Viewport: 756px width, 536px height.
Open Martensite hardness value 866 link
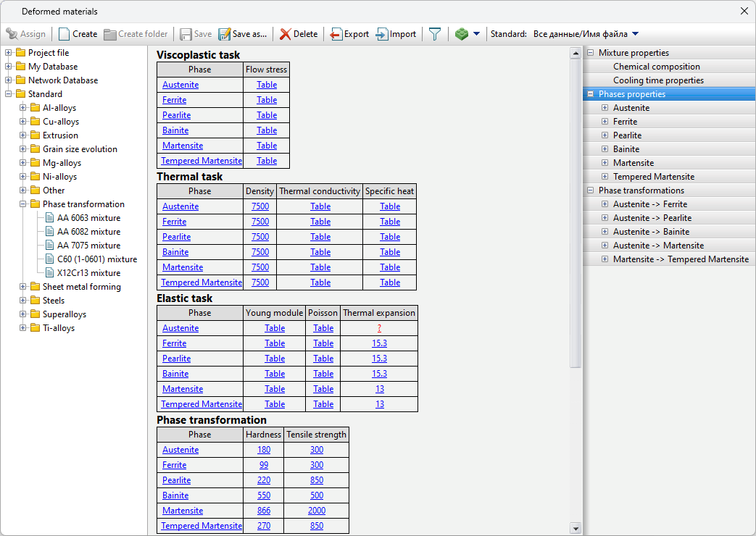(264, 511)
